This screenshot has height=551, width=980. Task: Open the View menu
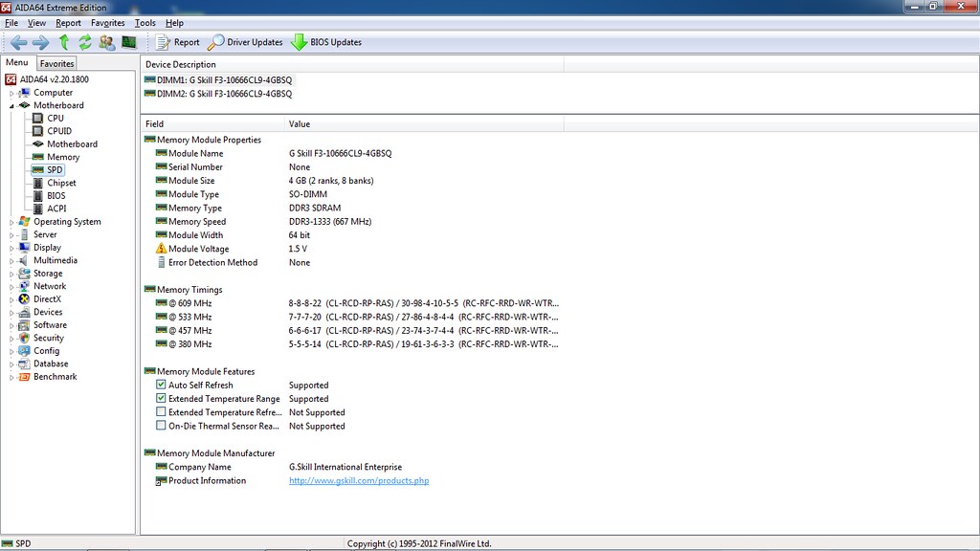(x=36, y=23)
